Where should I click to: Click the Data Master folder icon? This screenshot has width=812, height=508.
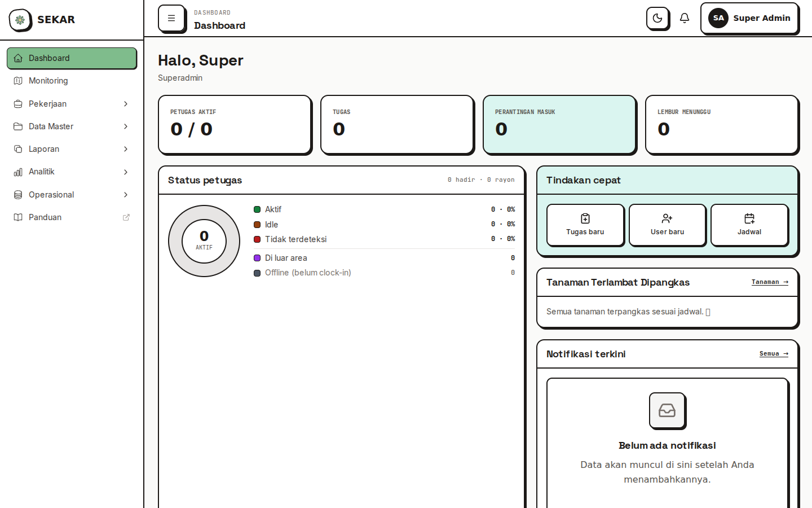pyautogui.click(x=18, y=126)
